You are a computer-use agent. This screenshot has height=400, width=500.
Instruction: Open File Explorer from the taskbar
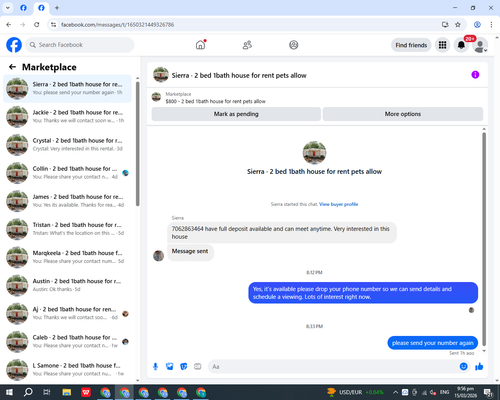[67, 392]
